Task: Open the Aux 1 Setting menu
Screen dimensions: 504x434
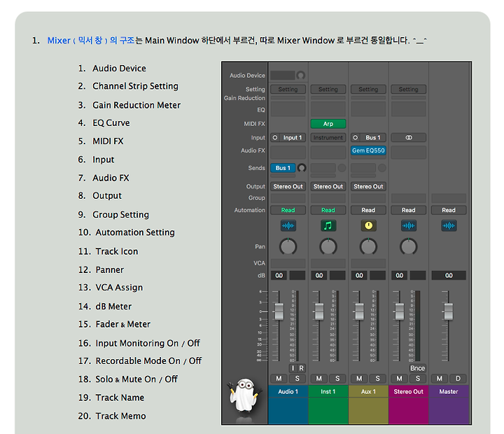Action: [368, 90]
